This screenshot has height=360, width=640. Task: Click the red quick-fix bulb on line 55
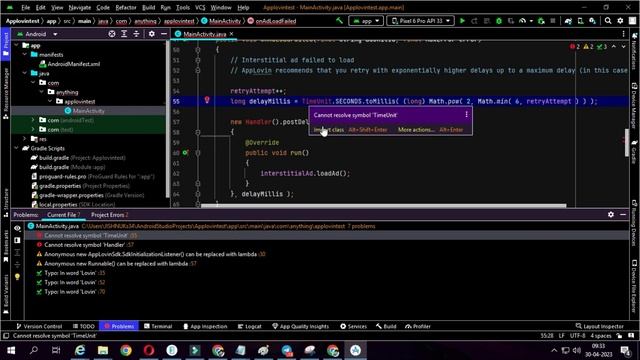click(x=207, y=100)
